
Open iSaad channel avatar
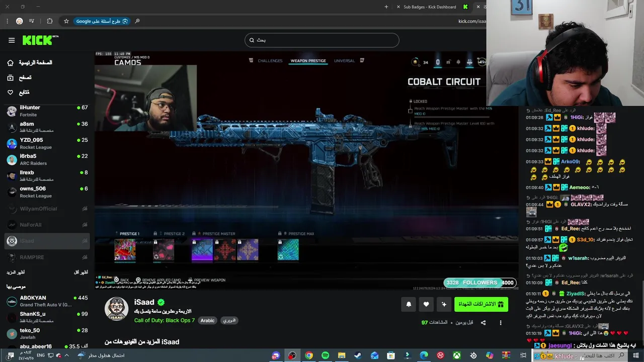(x=116, y=308)
